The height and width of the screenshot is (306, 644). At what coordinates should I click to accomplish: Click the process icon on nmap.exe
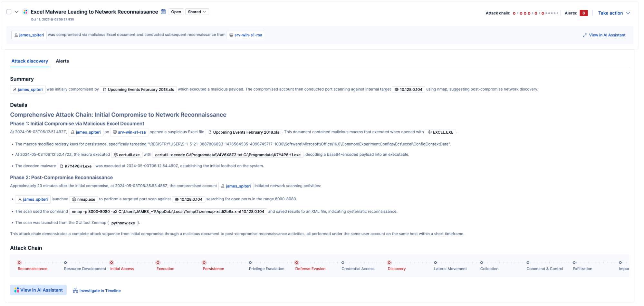point(74,199)
